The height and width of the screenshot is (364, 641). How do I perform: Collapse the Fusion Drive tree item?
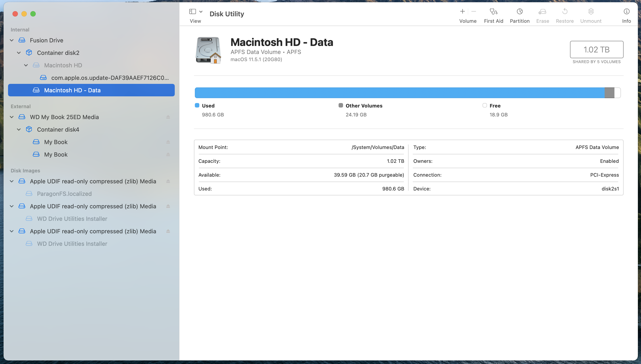(12, 40)
